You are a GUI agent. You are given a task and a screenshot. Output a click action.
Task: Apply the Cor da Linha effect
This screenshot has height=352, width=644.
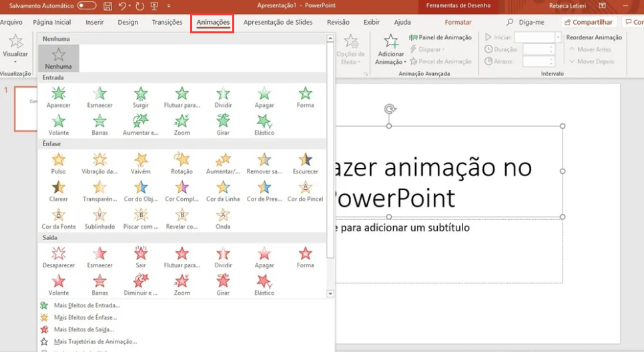223,191
